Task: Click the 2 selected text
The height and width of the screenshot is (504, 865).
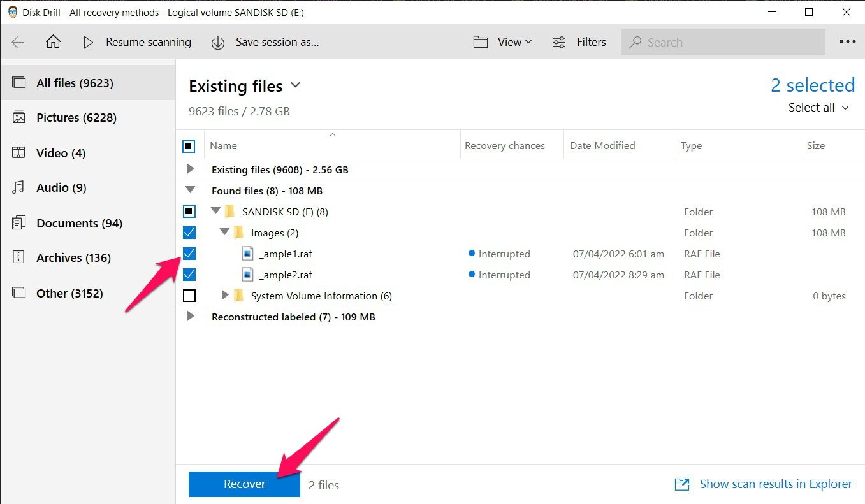Action: 813,85
